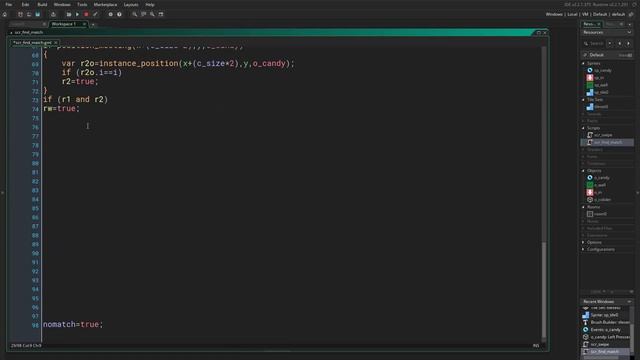The image size is (640, 360).
Task: Click nomatch=true on line 98
Action: (x=73, y=324)
